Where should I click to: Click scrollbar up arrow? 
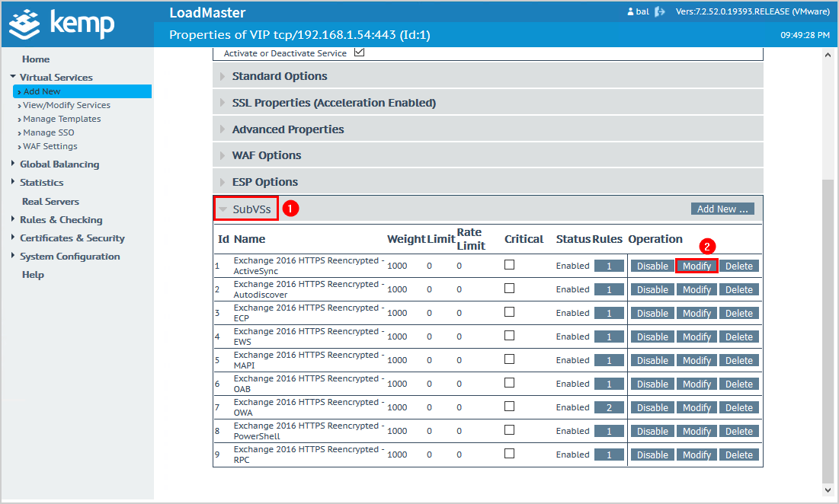coord(828,55)
